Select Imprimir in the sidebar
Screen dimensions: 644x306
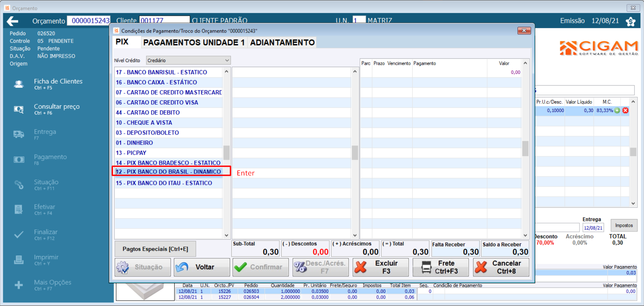coord(46,260)
